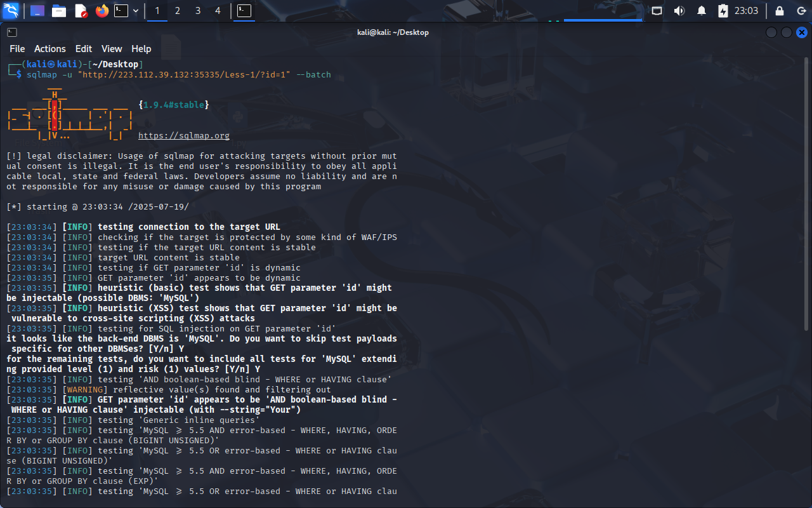Click the WAF/IPS check log line

[202, 237]
